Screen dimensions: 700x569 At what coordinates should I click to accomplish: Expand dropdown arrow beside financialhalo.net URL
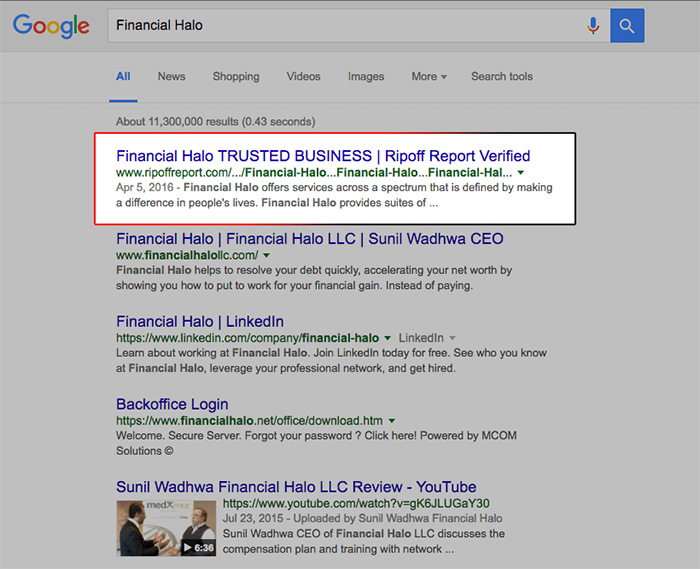click(392, 420)
